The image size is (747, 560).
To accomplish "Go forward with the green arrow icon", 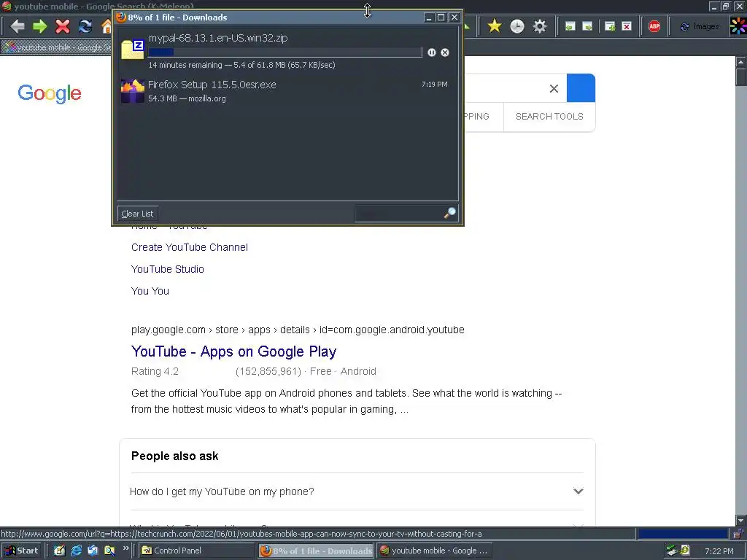I will click(40, 26).
